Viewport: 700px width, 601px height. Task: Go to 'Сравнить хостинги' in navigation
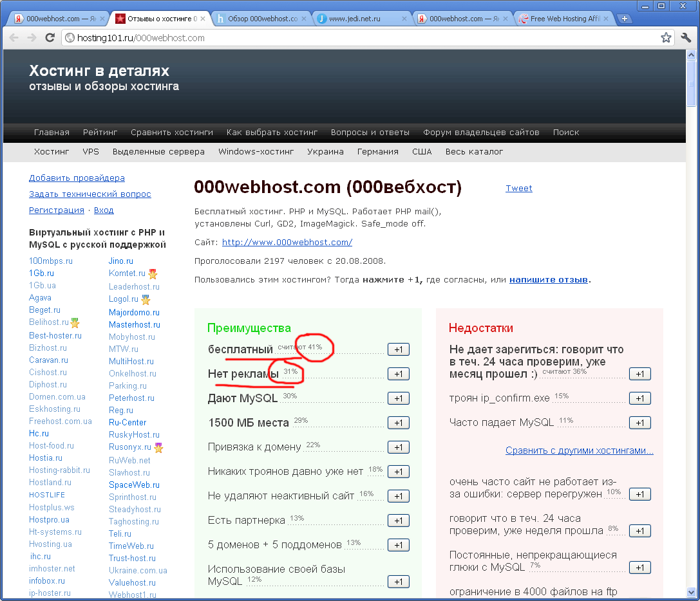click(x=172, y=133)
